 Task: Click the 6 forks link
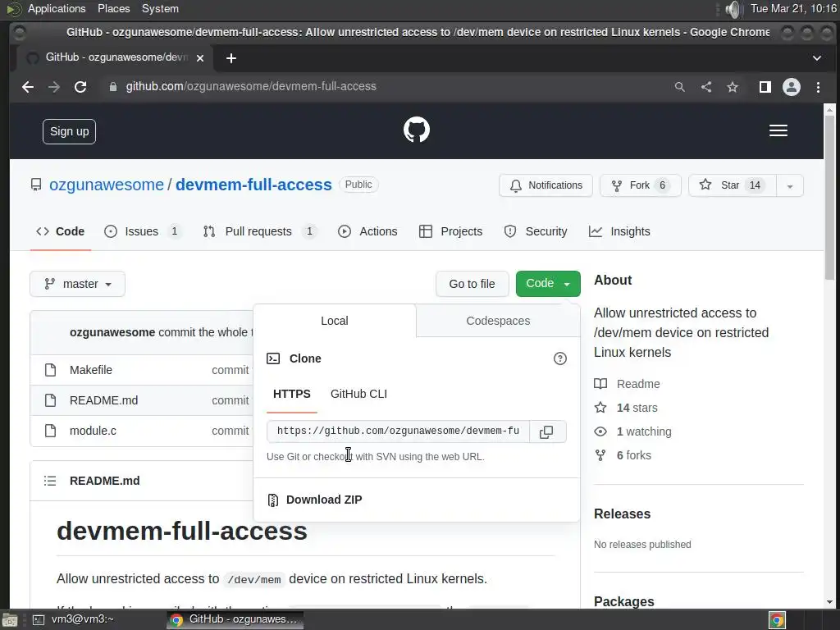623,456
